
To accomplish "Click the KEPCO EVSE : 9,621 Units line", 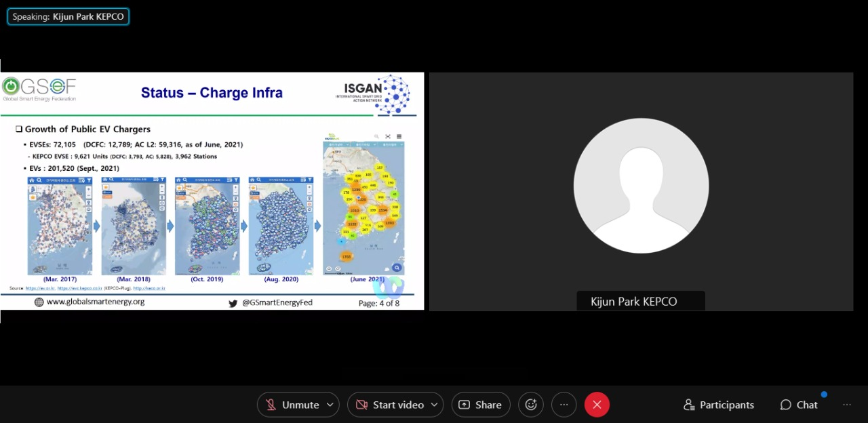I will point(125,156).
